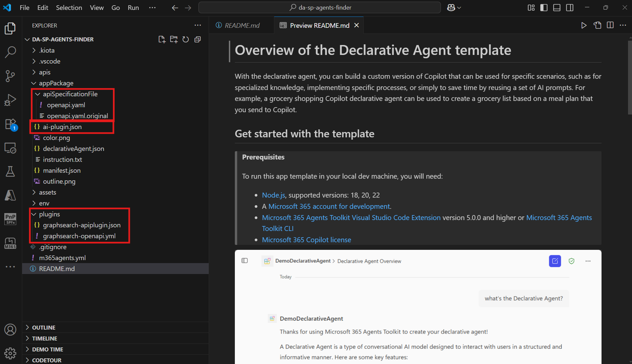
Task: Open the Remote Explorer view
Action: click(10, 148)
